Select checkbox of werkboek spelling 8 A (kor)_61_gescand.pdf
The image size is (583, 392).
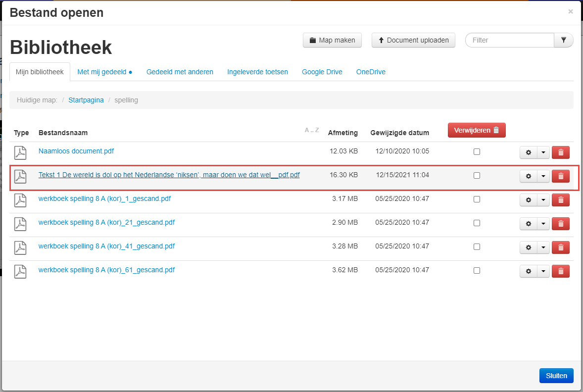[477, 271]
